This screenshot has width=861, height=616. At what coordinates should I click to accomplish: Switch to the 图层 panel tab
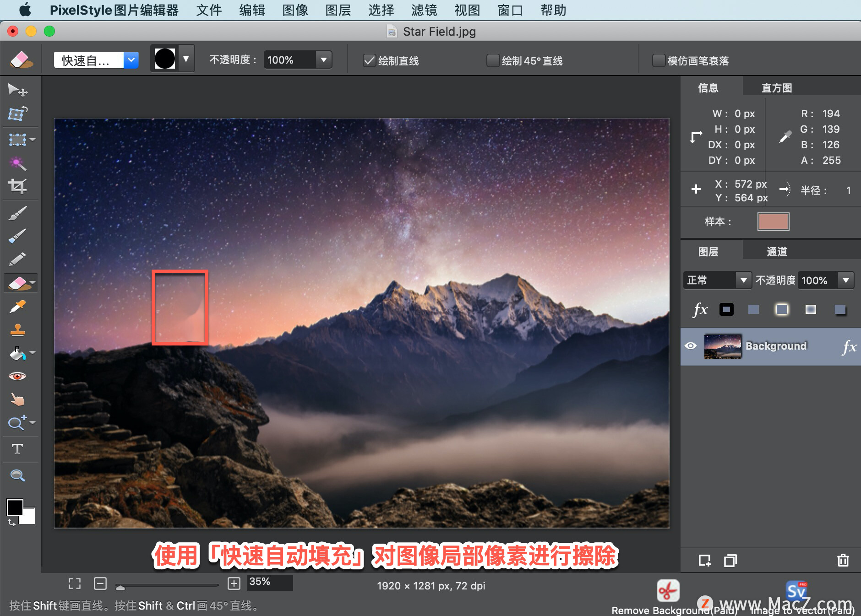(x=708, y=252)
